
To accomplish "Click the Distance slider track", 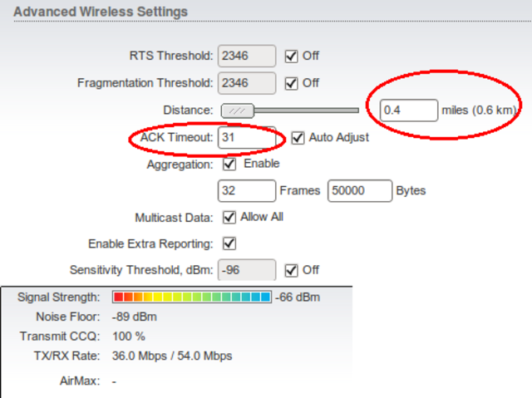I will pos(308,111).
